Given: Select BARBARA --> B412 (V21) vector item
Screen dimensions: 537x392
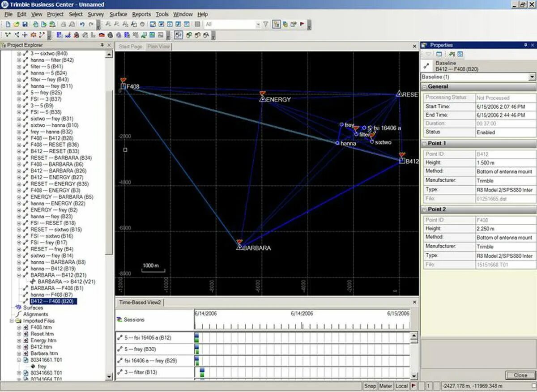Looking at the screenshot, I should click(67, 282).
